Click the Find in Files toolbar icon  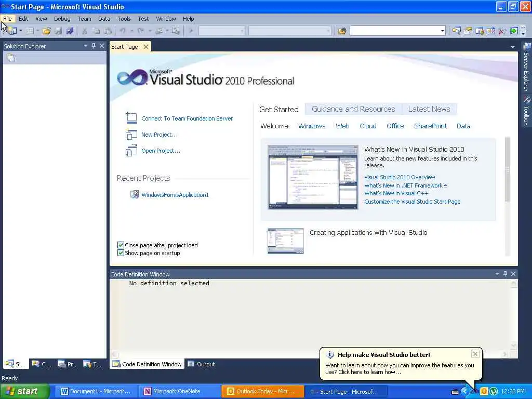click(x=342, y=31)
